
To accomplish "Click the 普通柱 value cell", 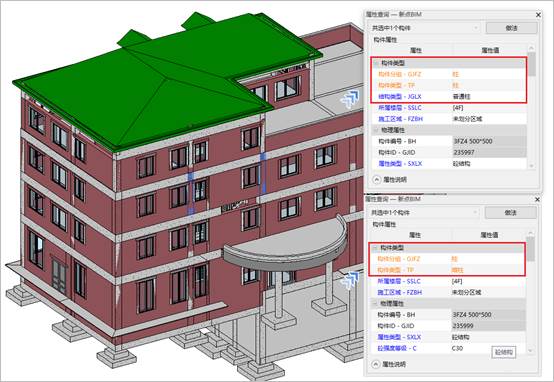I will 489,96.
